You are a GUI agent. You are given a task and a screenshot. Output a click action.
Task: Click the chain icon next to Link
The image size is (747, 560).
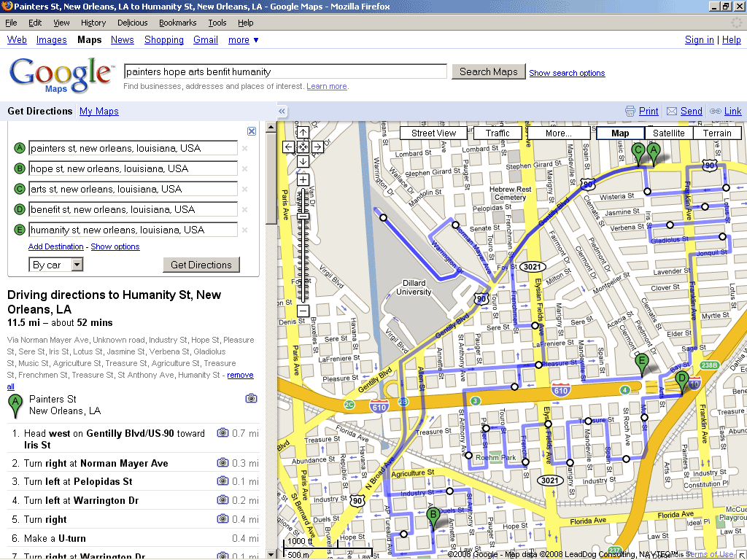tap(716, 112)
